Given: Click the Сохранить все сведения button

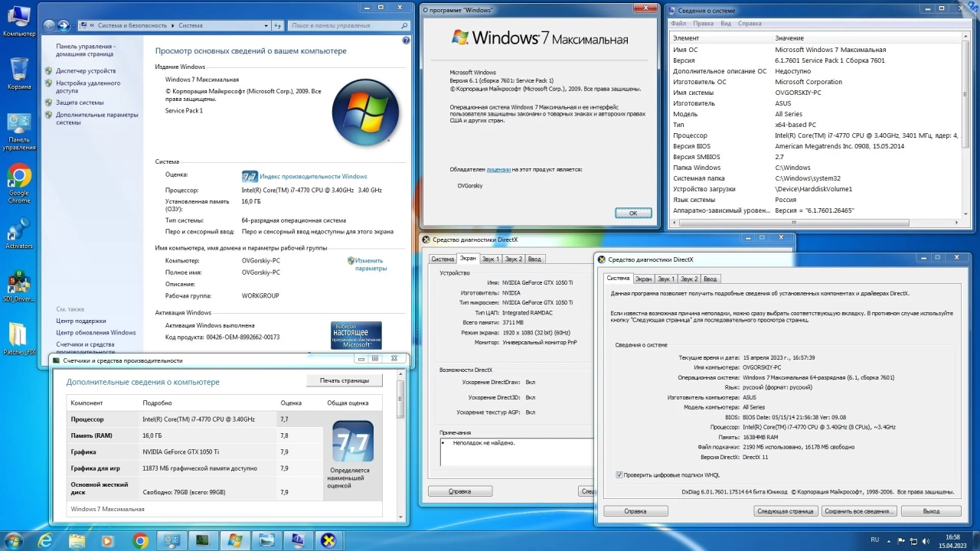Looking at the screenshot, I should [x=859, y=511].
